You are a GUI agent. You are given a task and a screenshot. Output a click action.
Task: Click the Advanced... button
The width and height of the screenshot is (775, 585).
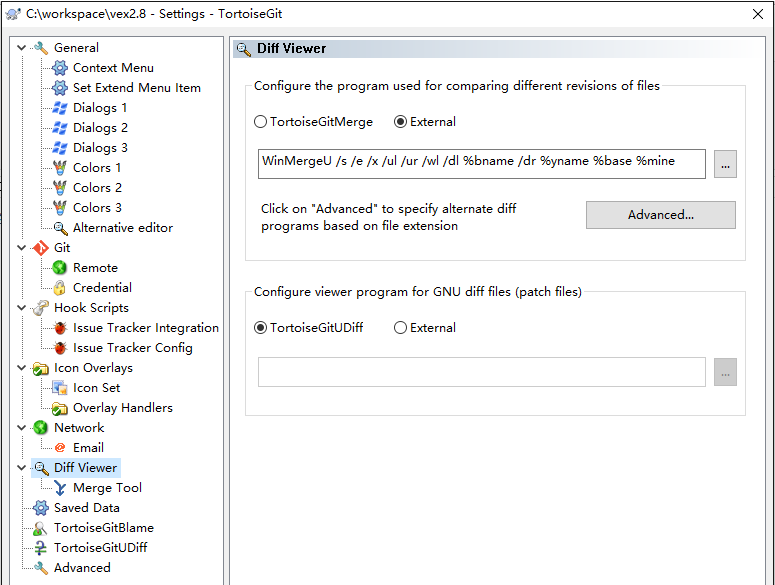pyautogui.click(x=661, y=215)
